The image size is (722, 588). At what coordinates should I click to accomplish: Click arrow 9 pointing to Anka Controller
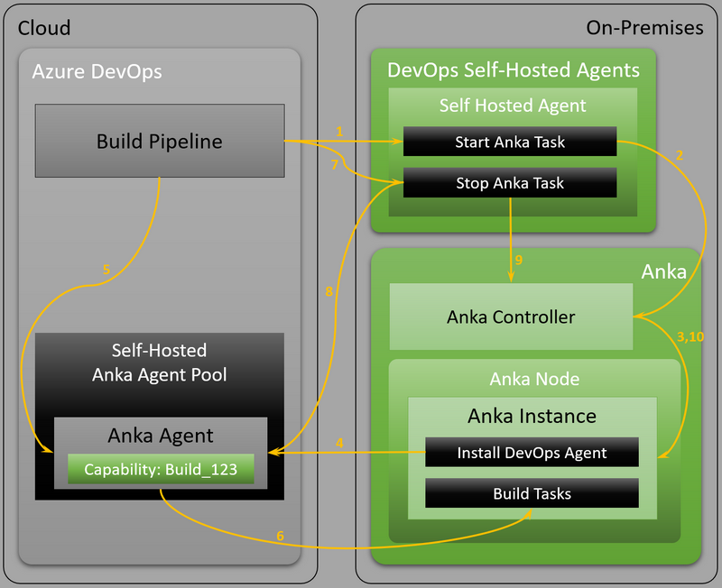tap(517, 259)
